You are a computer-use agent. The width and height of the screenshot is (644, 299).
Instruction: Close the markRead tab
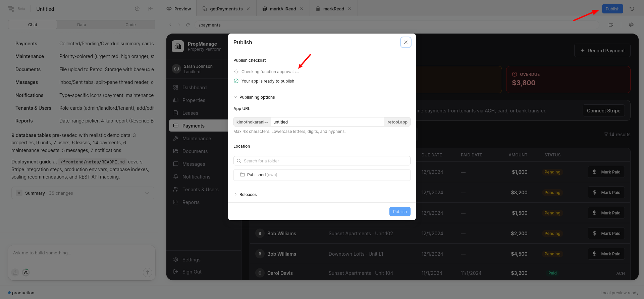[350, 9]
